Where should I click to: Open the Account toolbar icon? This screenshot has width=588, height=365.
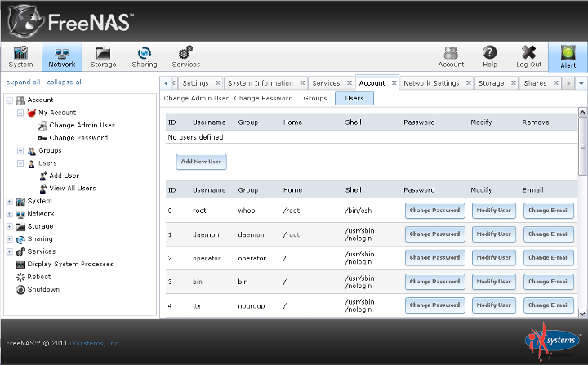tap(451, 57)
